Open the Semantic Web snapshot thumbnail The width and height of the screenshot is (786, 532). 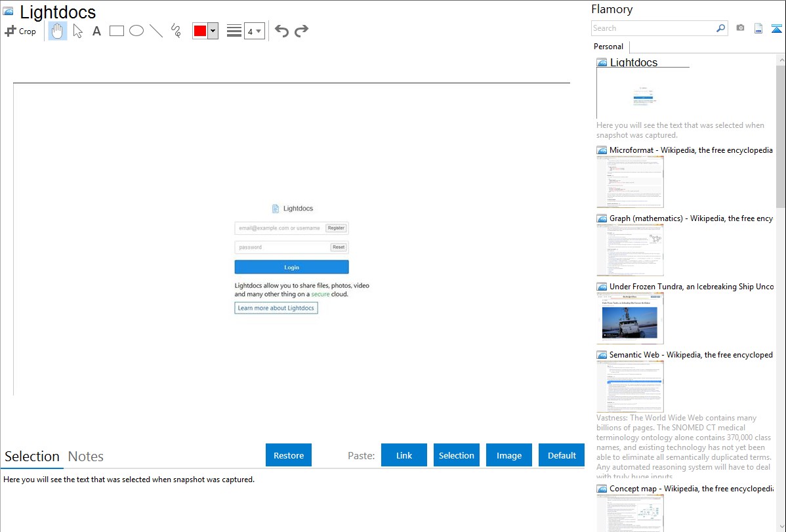point(630,386)
